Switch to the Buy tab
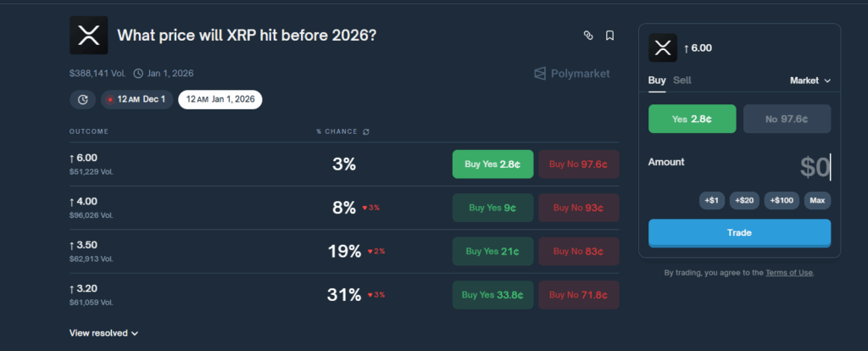Image resolution: width=868 pixels, height=351 pixels. coord(656,81)
